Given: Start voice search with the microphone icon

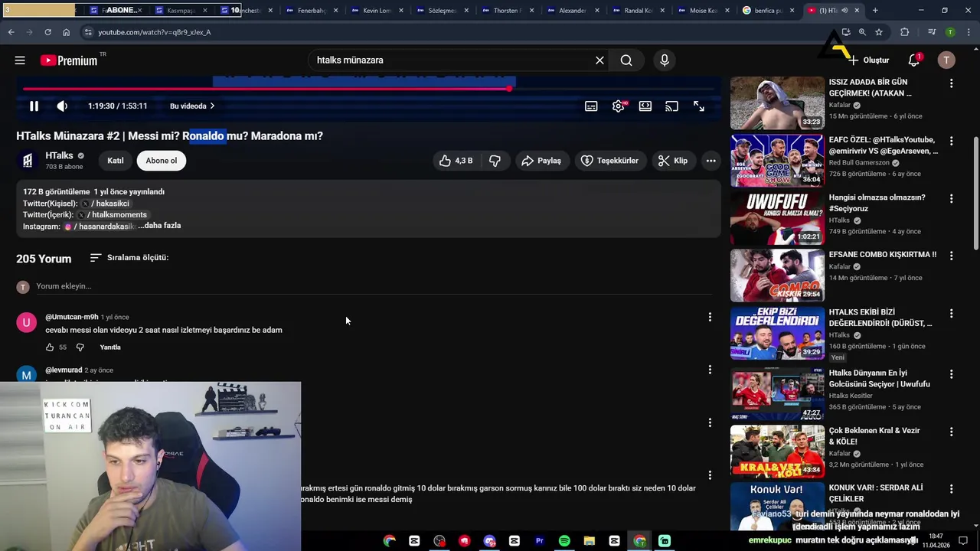Looking at the screenshot, I should pos(664,60).
